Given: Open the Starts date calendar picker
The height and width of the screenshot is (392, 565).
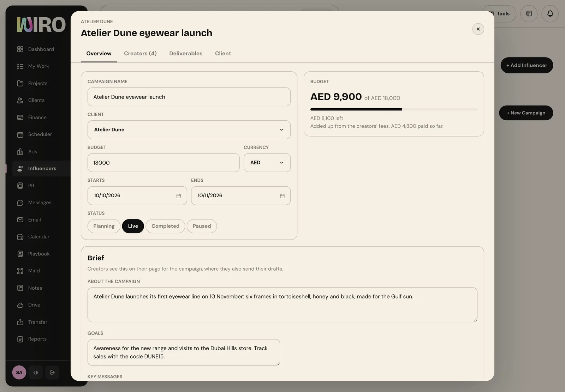Looking at the screenshot, I should (179, 196).
